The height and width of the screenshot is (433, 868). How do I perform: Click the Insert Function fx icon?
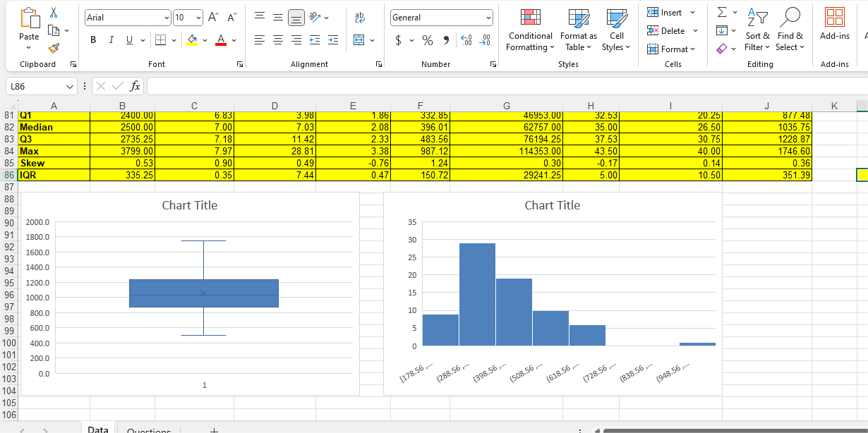135,87
